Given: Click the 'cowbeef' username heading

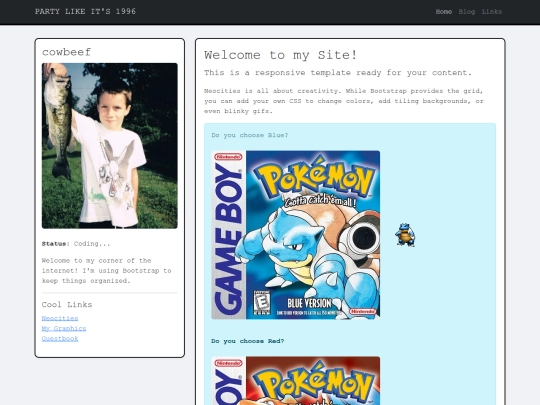Looking at the screenshot, I should [66, 52].
